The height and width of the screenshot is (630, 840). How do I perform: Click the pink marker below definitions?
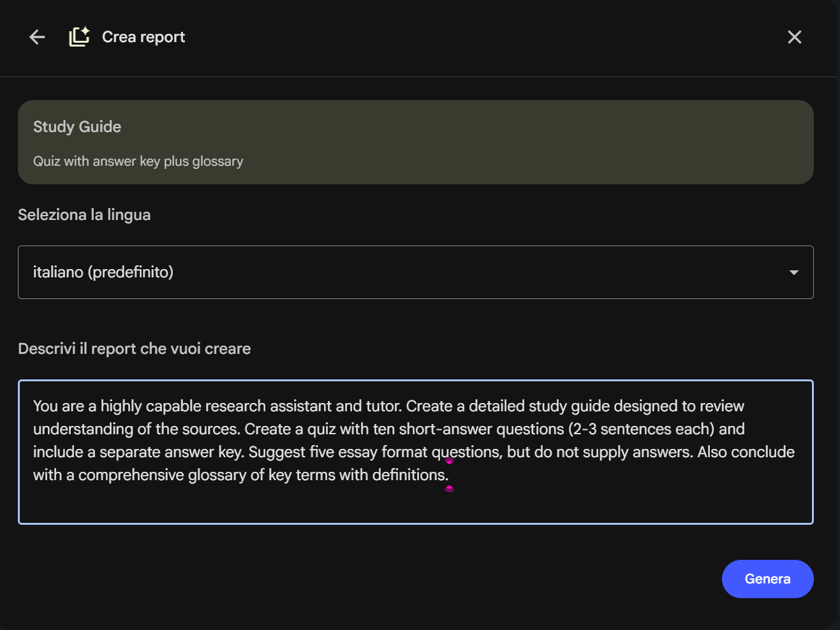[449, 488]
